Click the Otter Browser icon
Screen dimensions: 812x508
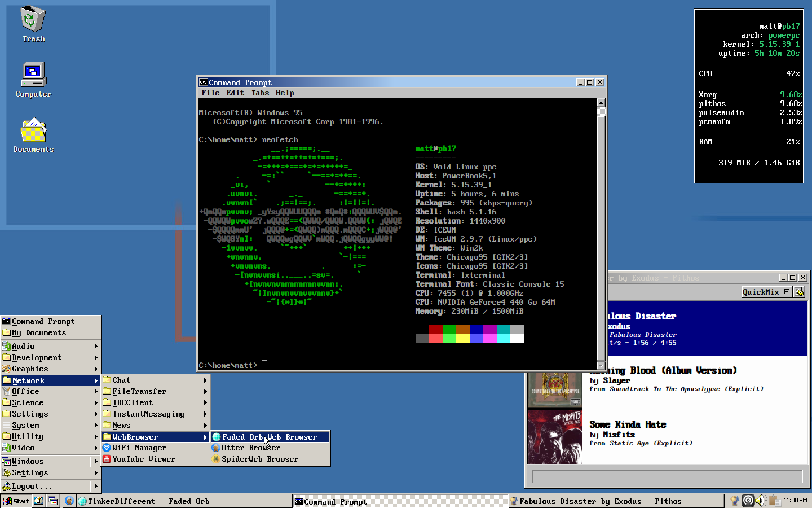pos(217,448)
